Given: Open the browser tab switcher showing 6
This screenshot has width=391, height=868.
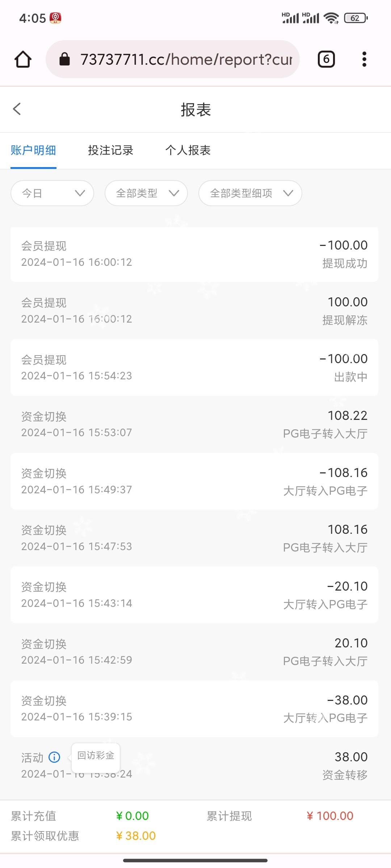Looking at the screenshot, I should [x=326, y=59].
